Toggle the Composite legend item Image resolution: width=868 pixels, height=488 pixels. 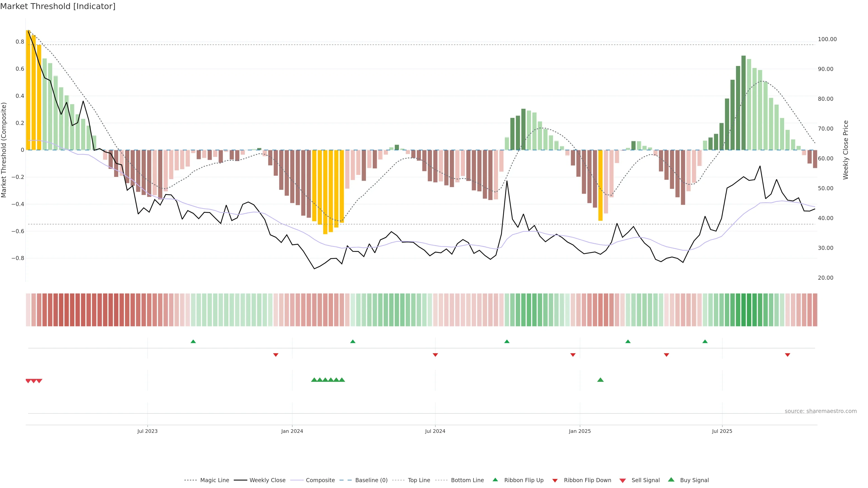pos(320,480)
